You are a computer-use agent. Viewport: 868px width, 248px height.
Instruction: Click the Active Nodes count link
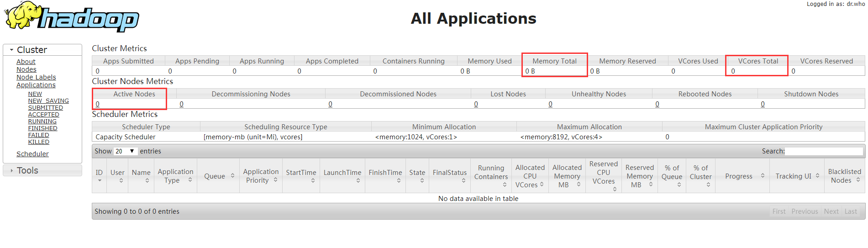[97, 104]
